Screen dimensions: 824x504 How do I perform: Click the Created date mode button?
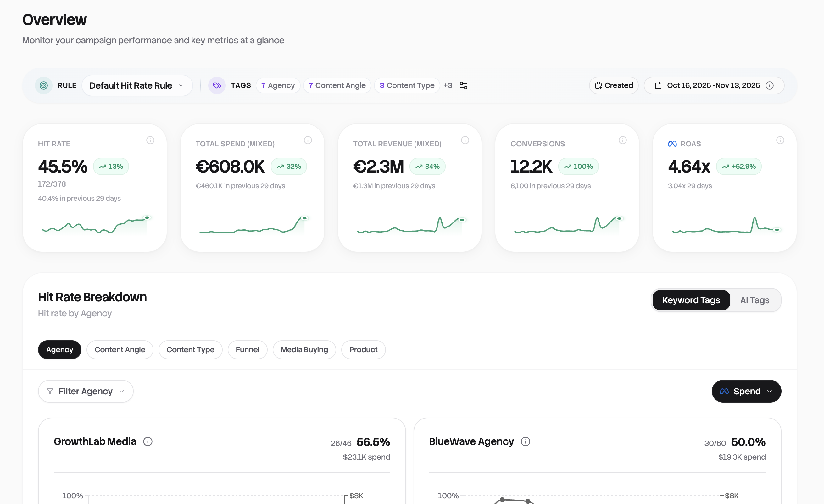click(x=614, y=85)
